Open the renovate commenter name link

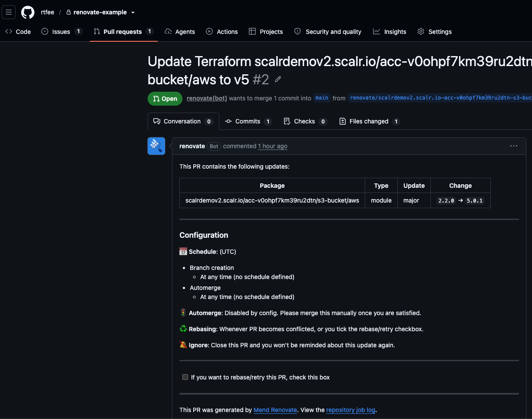point(192,146)
